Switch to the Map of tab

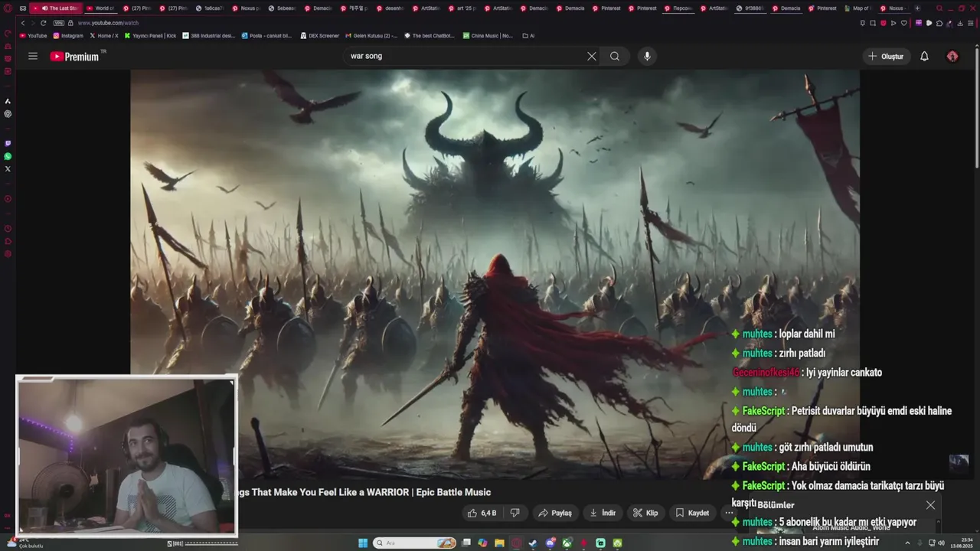[857, 8]
